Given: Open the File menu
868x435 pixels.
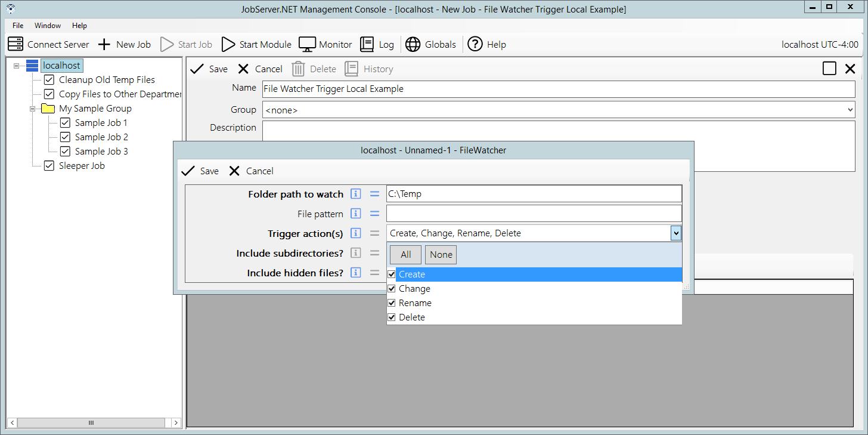Looking at the screenshot, I should coord(18,26).
